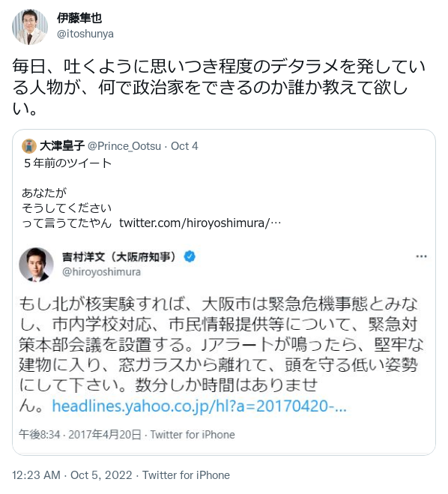
Task: Open the 12:23 AM · Oct 5, 2022 timestamp
Action: click(72, 475)
